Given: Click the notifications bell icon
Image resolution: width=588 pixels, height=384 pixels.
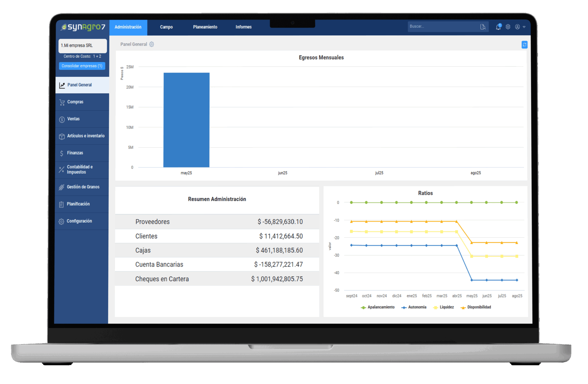Looking at the screenshot, I should point(498,27).
